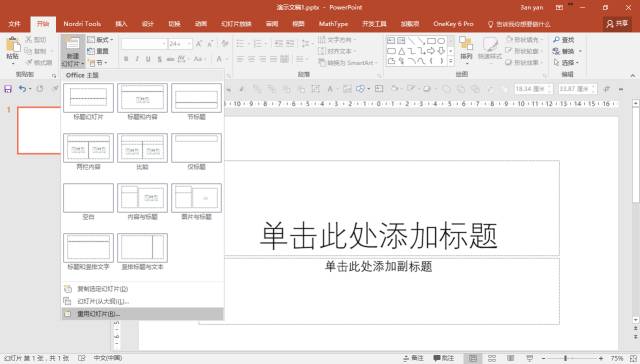Click align text left icon

point(240,59)
